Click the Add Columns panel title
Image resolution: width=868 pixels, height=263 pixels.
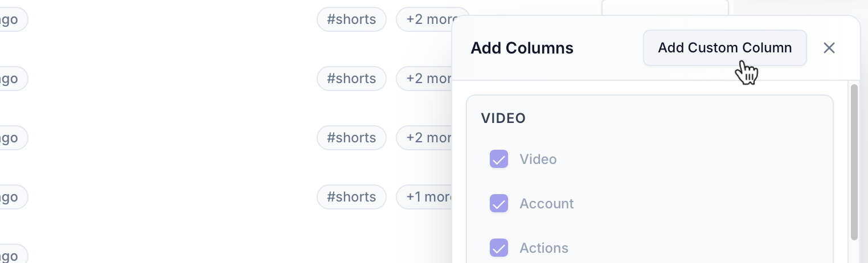522,48
